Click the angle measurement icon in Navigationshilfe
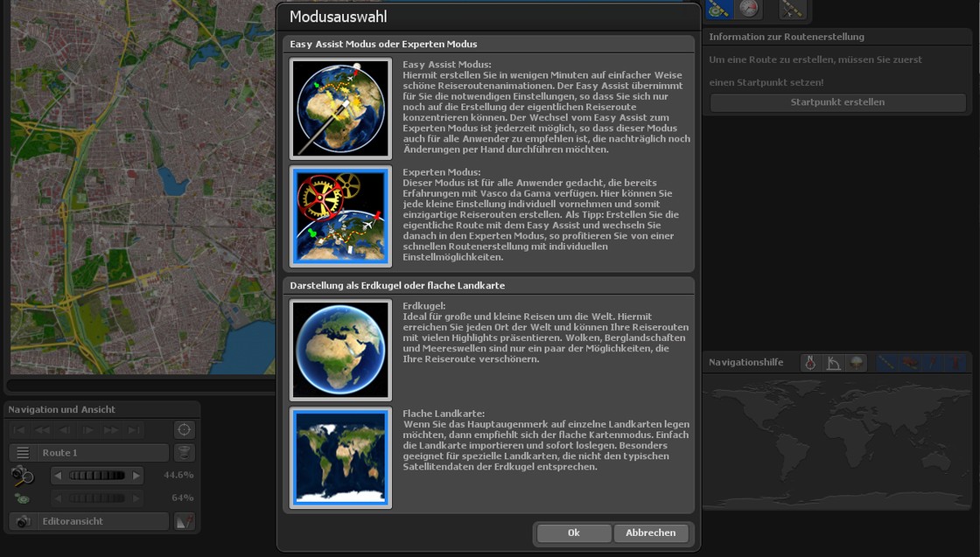The width and height of the screenshot is (980, 557). 833,362
